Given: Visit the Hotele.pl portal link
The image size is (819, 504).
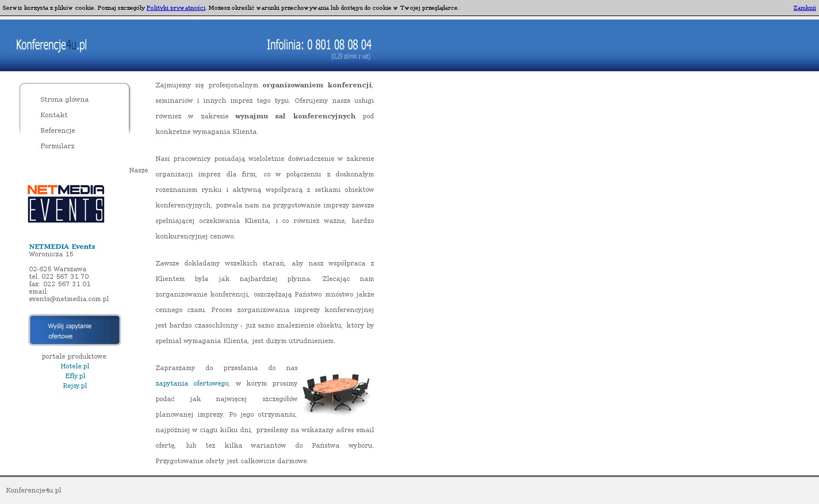Looking at the screenshot, I should 75,366.
